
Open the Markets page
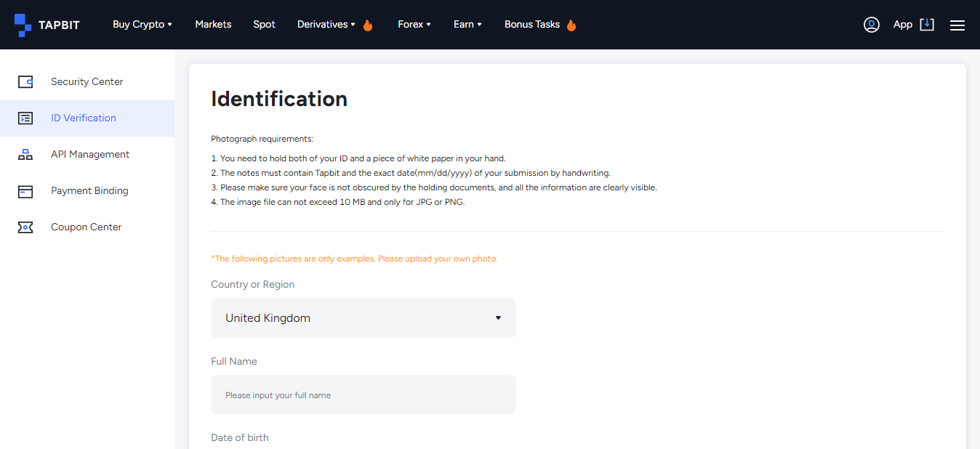pyautogui.click(x=213, y=25)
